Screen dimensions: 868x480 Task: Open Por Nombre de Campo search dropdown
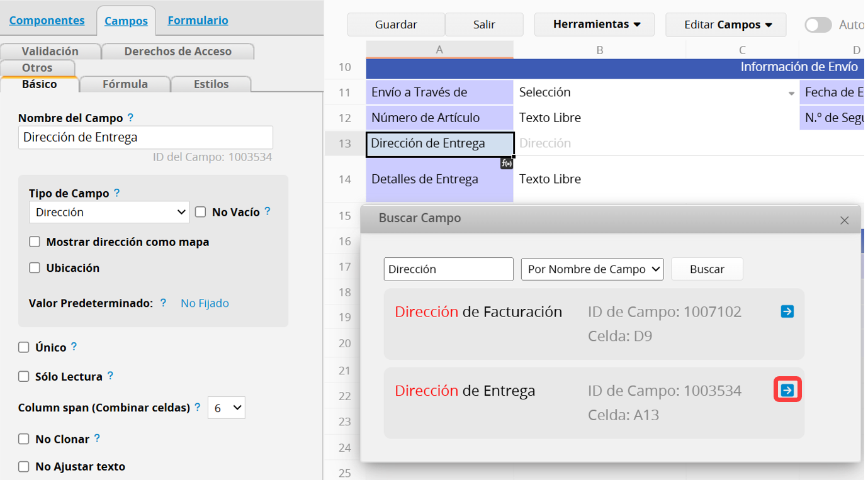point(592,269)
